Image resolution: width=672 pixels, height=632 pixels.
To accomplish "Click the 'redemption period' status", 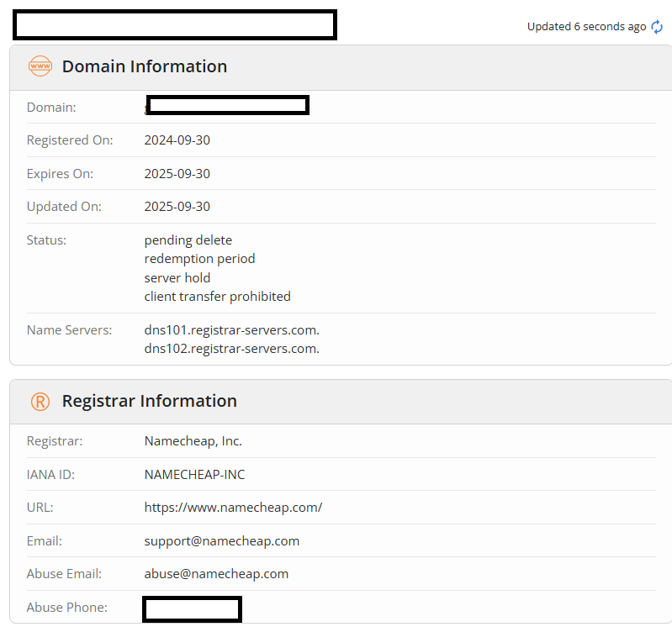I will 199,259.
